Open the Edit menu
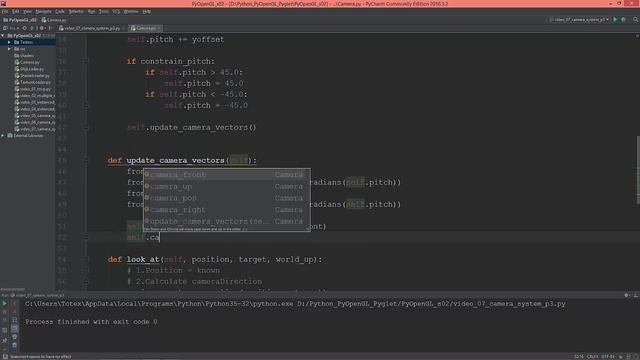 16,11
